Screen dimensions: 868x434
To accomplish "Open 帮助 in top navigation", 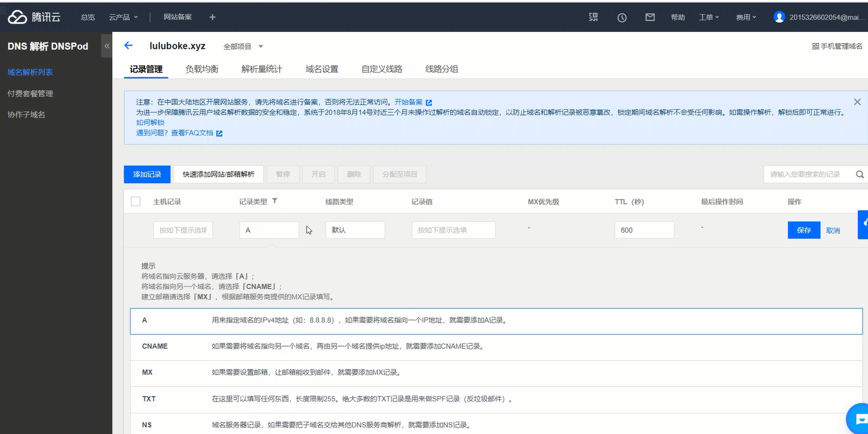I will pyautogui.click(x=678, y=17).
